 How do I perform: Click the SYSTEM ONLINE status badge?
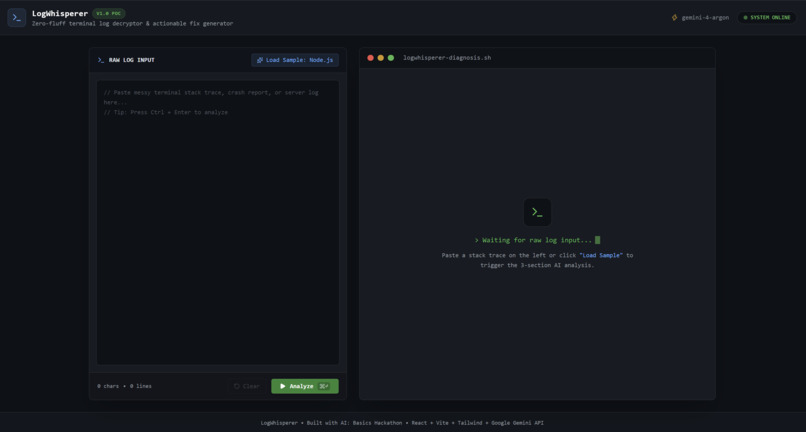766,17
